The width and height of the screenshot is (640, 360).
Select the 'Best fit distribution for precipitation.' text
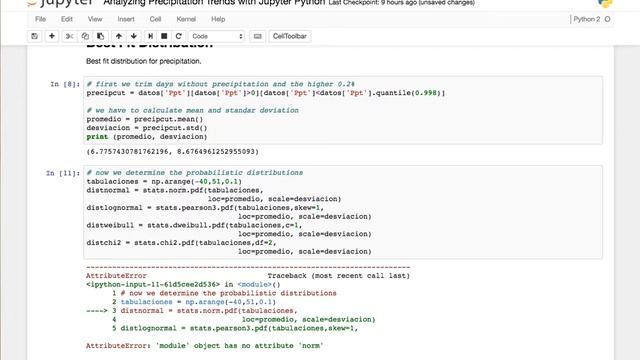coord(144,61)
